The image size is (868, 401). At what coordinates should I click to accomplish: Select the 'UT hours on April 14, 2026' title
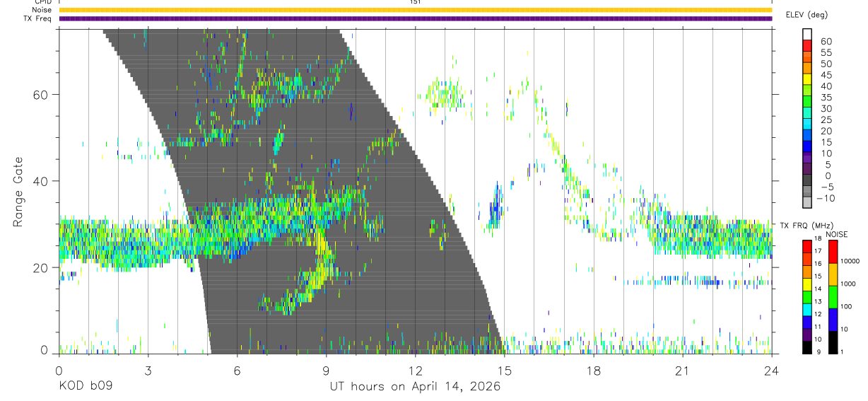click(415, 386)
